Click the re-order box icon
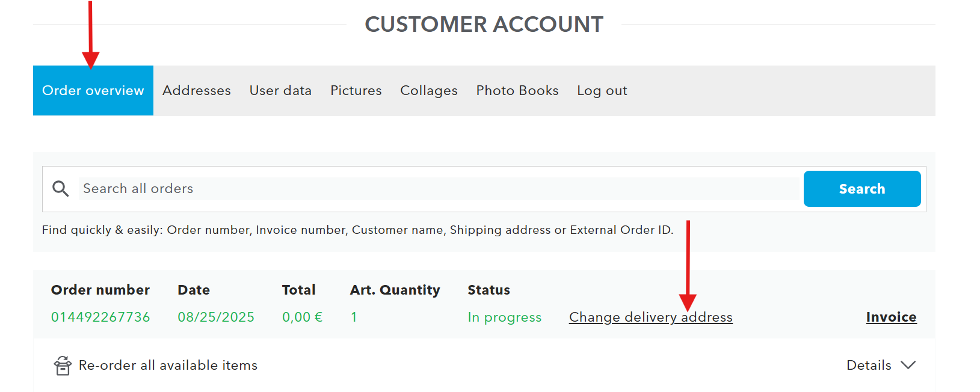The width and height of the screenshot is (980, 392). click(x=63, y=365)
